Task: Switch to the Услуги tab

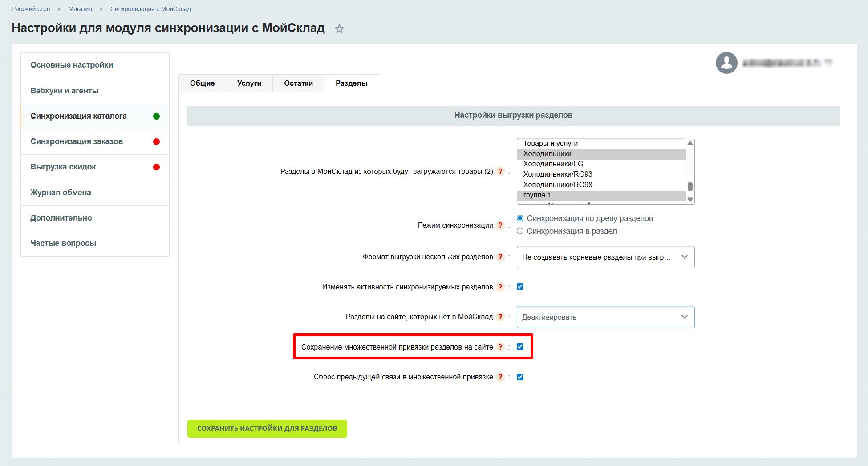Action: (x=249, y=83)
